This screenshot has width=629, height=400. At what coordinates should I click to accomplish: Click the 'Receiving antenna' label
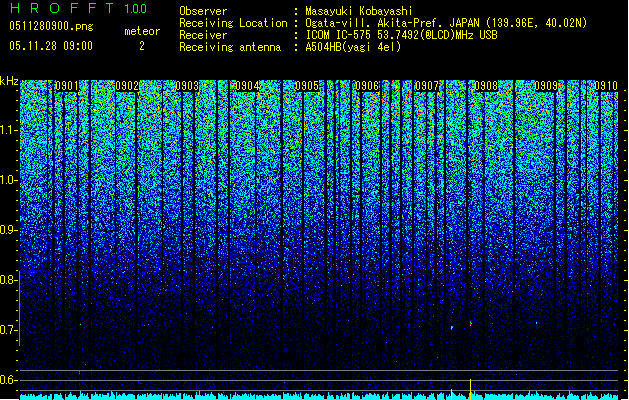click(x=230, y=47)
